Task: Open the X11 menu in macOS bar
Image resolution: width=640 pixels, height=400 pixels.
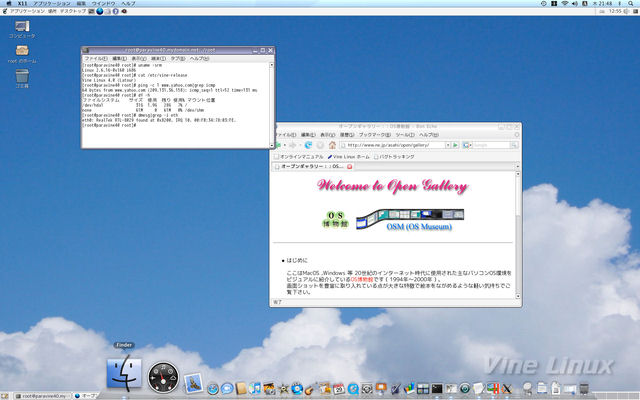Action: (22, 3)
